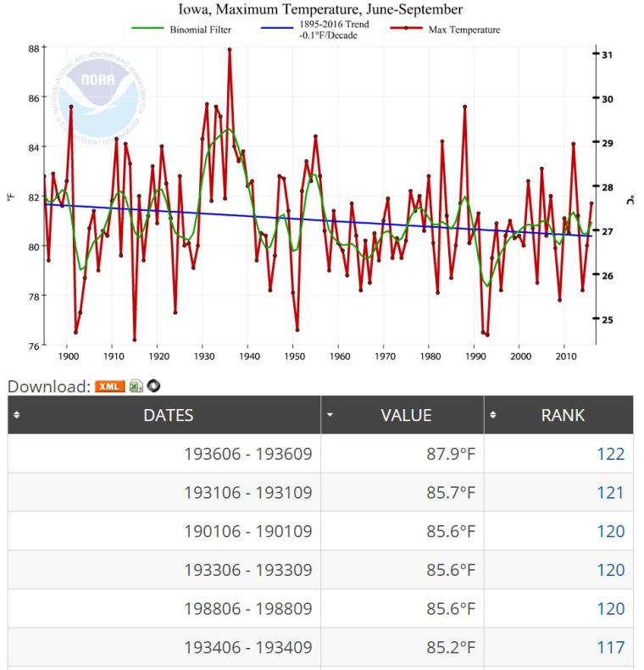Open rank 122 link
Screen dimensions: 644x670
pyautogui.click(x=610, y=454)
